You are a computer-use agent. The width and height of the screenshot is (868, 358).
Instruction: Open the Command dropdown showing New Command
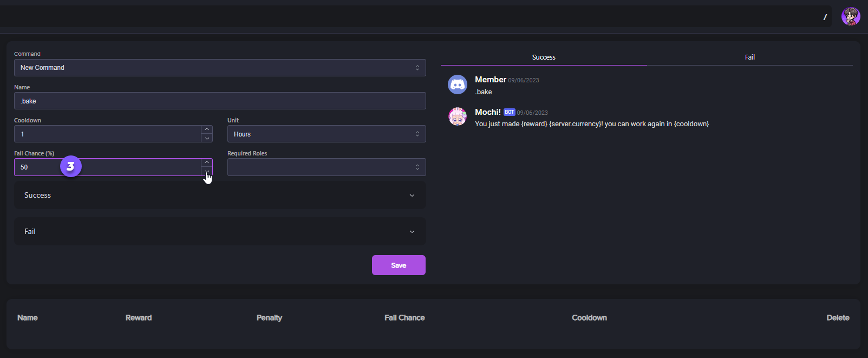pyautogui.click(x=220, y=68)
